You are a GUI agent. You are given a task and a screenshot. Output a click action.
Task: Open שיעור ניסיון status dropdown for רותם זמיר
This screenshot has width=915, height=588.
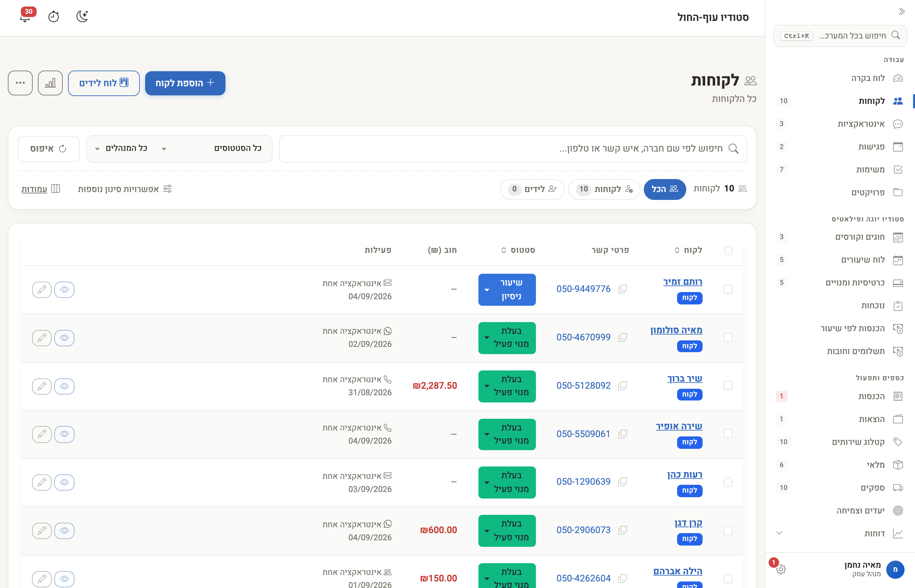[x=507, y=289]
